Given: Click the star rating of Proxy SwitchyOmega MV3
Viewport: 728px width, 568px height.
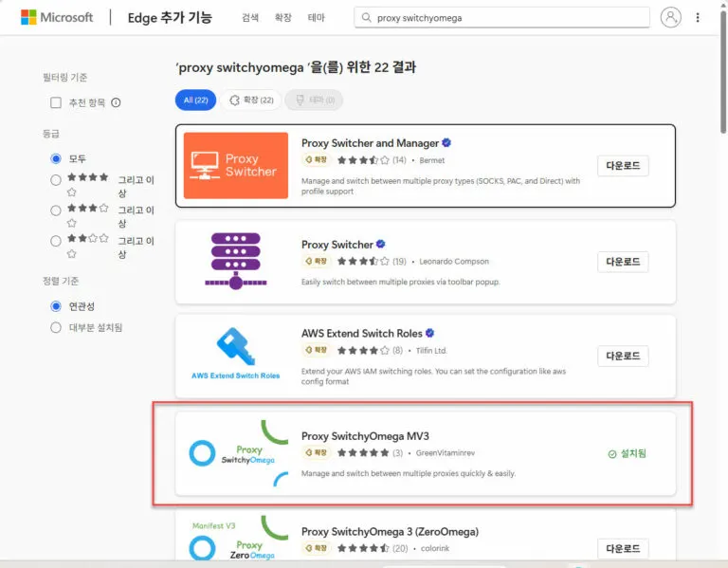Looking at the screenshot, I should (x=363, y=452).
